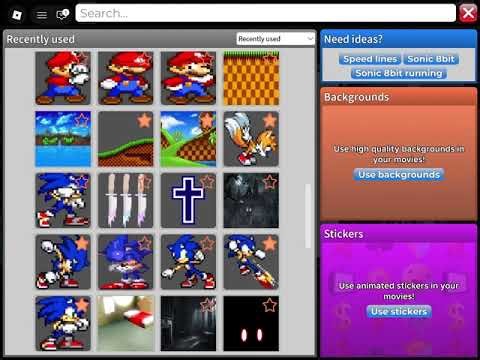This screenshot has height=360, width=480.
Task: Click the Use backgrounds button
Action: [x=399, y=175]
